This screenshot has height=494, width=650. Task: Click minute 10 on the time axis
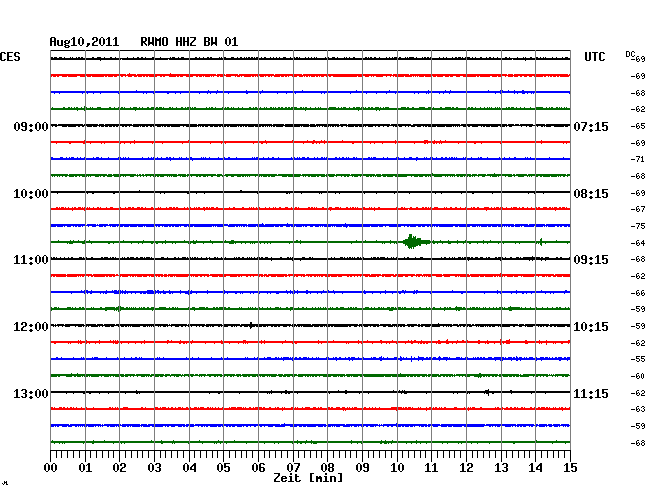397,468
